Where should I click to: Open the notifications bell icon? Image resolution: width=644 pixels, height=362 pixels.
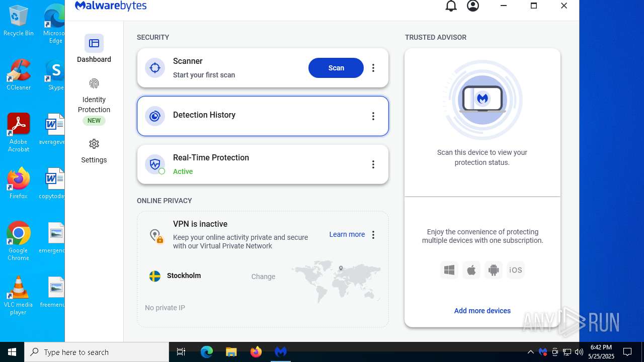coord(451,6)
